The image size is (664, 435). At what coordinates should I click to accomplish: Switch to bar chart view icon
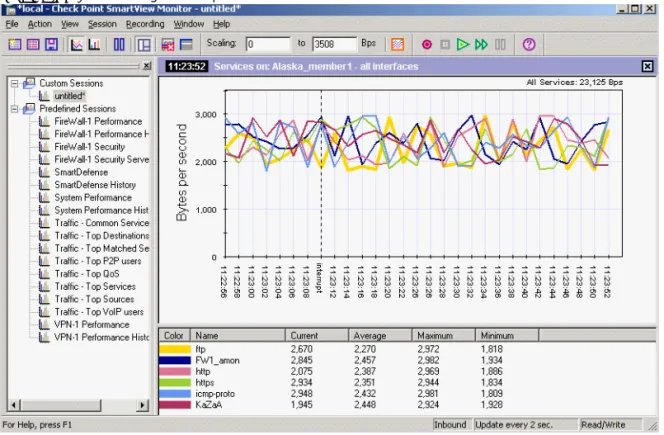coord(94,44)
